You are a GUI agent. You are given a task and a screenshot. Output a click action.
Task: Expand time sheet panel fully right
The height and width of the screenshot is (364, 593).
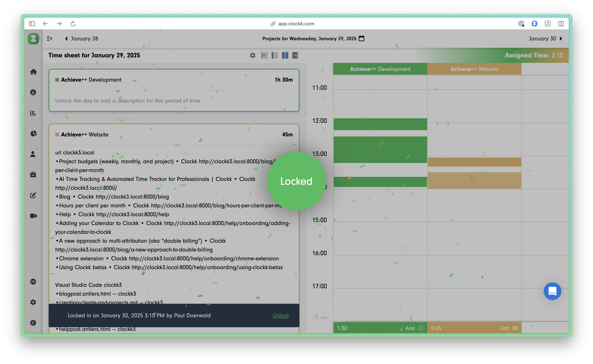(x=295, y=55)
